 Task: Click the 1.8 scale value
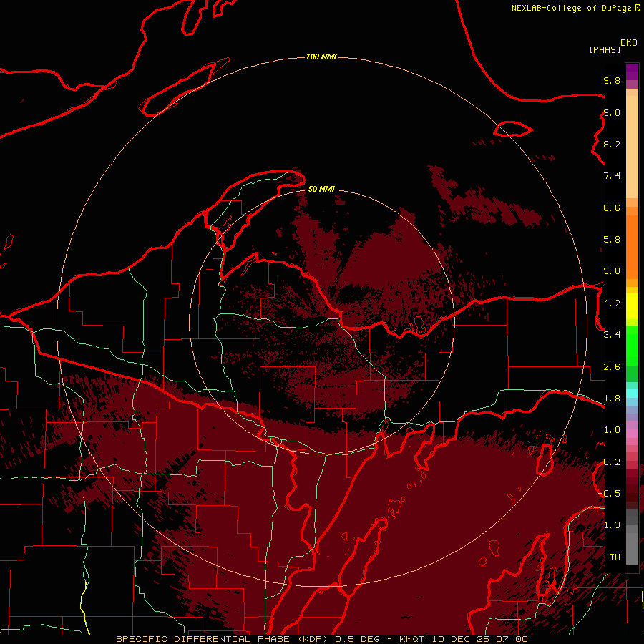click(612, 399)
